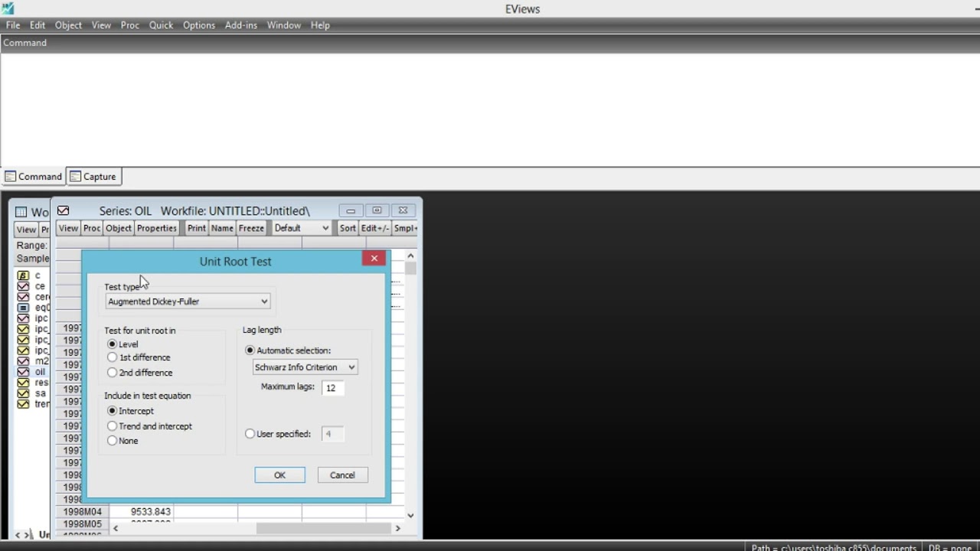
Task: Switch to the Capture tab
Action: coord(93,177)
